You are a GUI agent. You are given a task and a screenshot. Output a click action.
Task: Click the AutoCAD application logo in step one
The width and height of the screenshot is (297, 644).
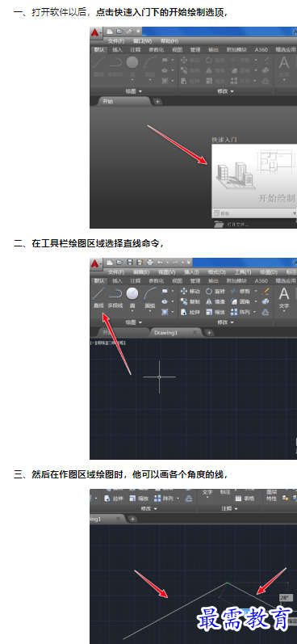coord(95,32)
